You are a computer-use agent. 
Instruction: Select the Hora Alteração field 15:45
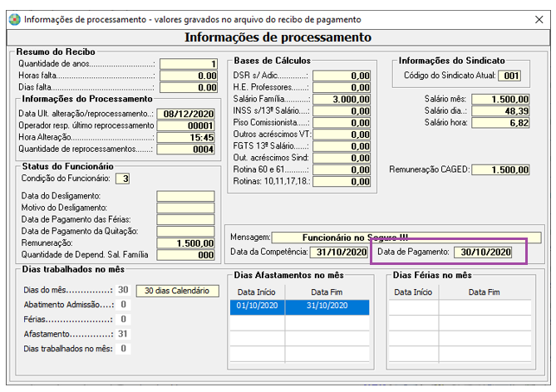click(x=186, y=138)
